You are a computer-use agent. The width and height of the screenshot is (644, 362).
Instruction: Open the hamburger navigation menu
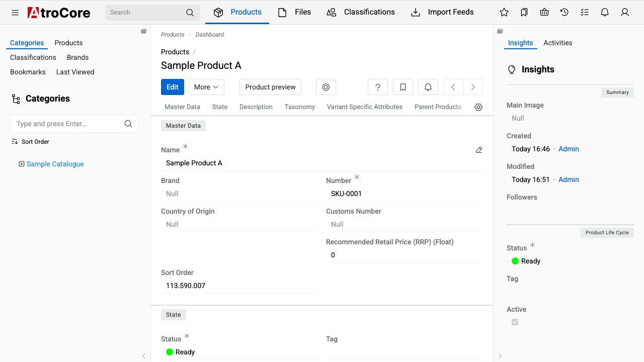(x=15, y=13)
